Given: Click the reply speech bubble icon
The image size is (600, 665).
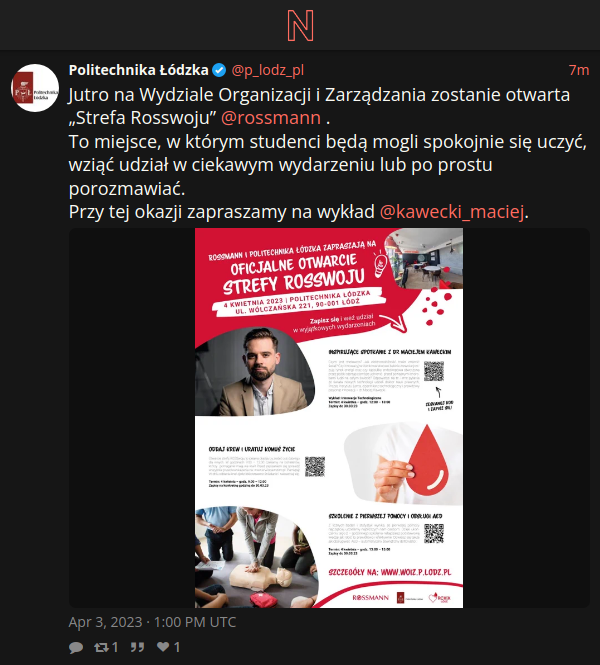Looking at the screenshot, I should (x=76, y=647).
